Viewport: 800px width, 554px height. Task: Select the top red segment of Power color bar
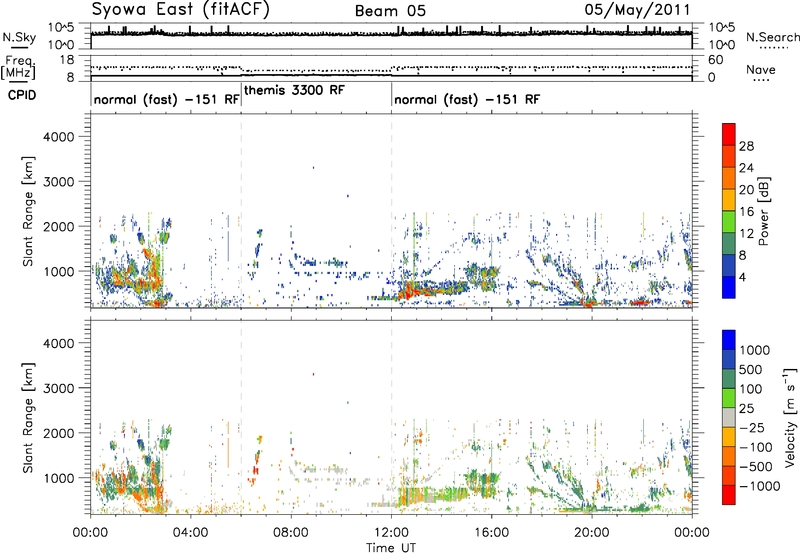[x=729, y=134]
